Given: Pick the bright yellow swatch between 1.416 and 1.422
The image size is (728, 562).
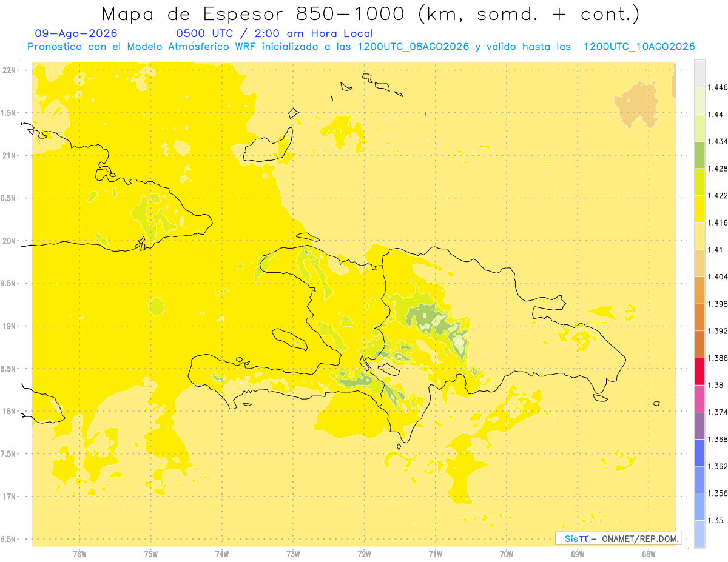Looking at the screenshot, I should (699, 209).
